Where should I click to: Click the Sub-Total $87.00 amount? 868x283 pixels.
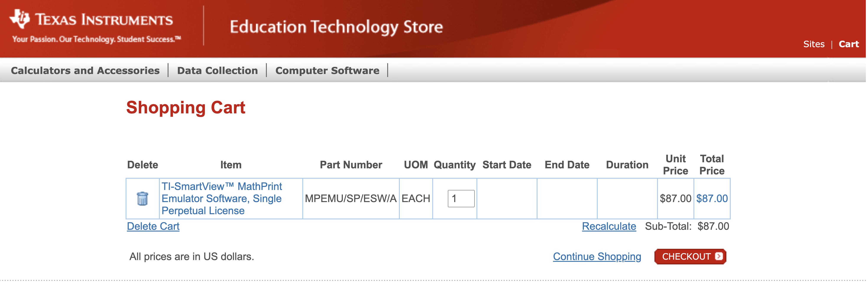(713, 226)
